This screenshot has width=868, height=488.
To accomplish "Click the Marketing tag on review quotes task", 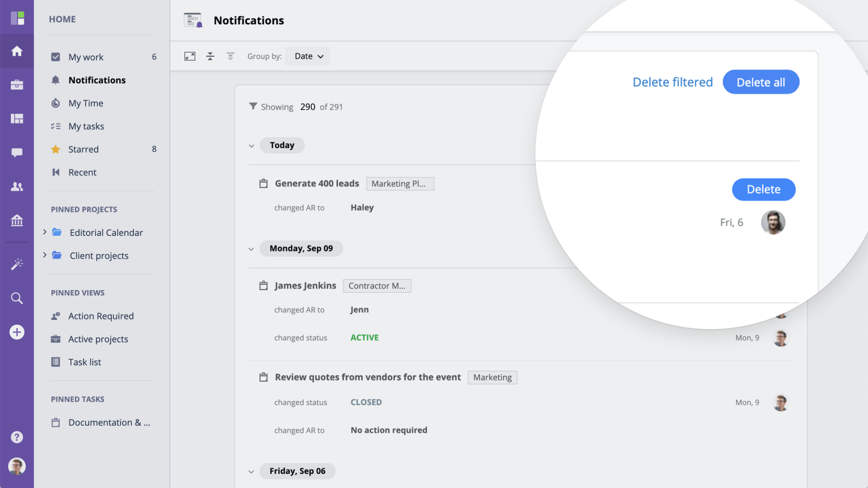I will 492,377.
